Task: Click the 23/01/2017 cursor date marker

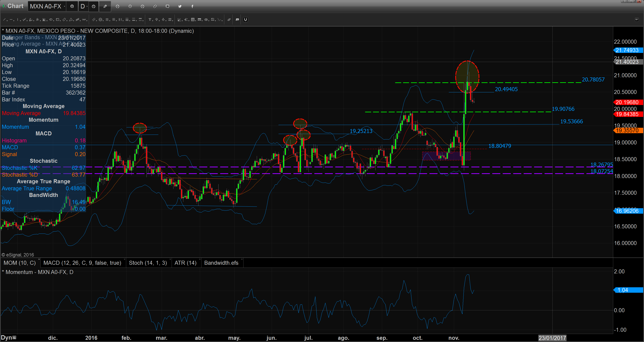Action: pos(552,338)
